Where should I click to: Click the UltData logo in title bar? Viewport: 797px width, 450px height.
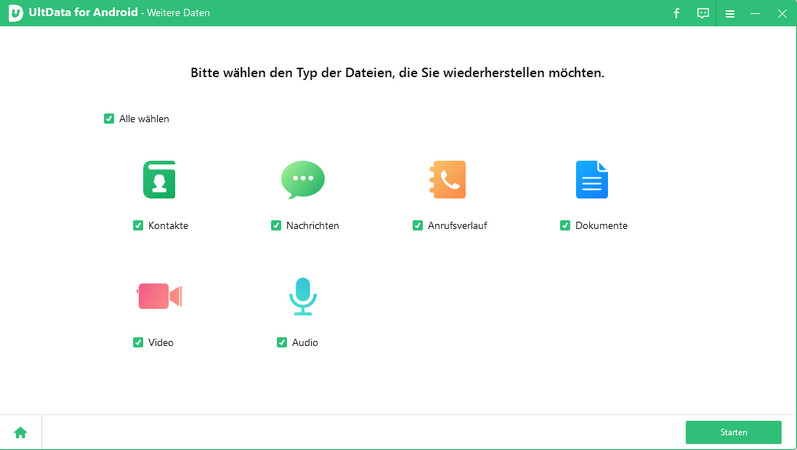pyautogui.click(x=16, y=14)
